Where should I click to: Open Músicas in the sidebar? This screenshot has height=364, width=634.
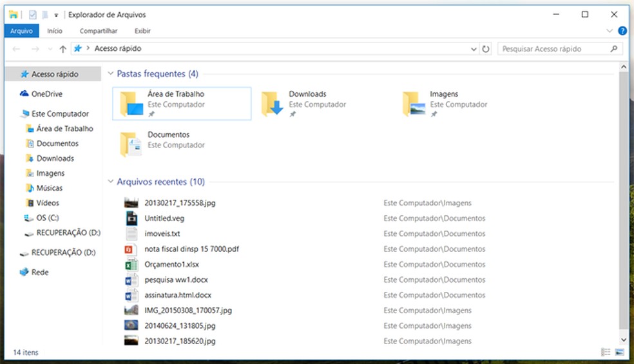tap(50, 188)
